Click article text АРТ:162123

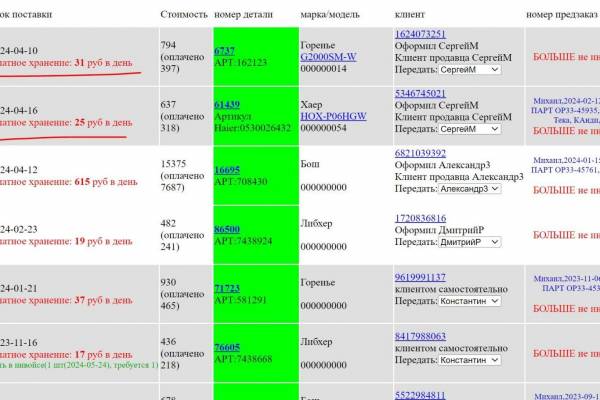tap(240, 63)
